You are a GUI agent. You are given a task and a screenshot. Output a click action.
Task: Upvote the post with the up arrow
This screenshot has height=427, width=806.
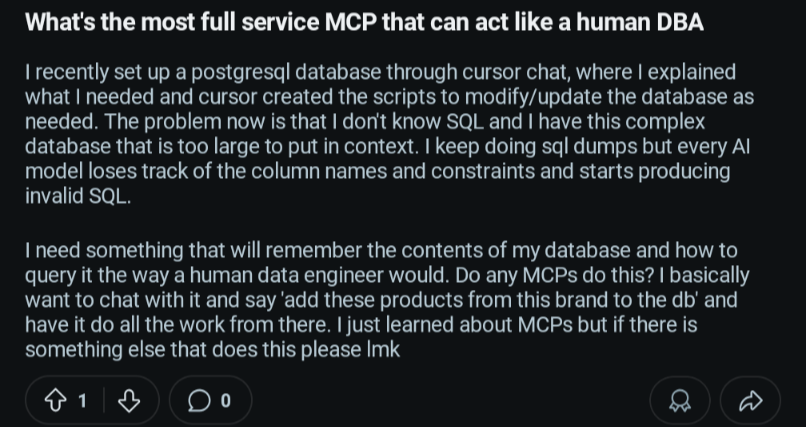click(x=55, y=401)
